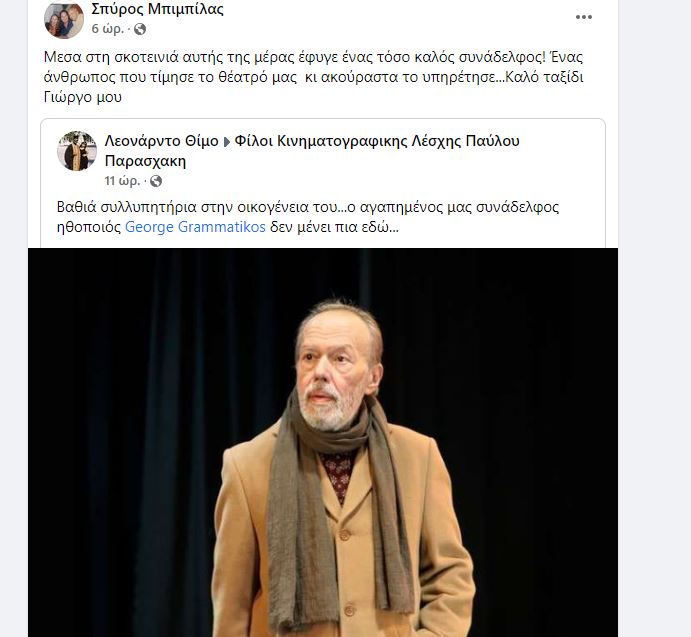
Task: Click Σπύρος Μπιμπίλας profile picture
Action: click(64, 19)
